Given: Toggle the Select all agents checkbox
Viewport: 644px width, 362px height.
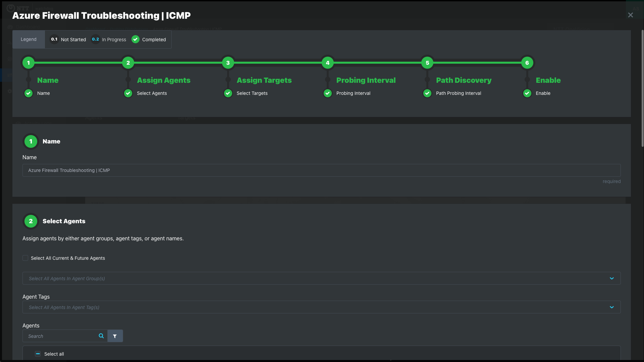Looking at the screenshot, I should [x=38, y=354].
